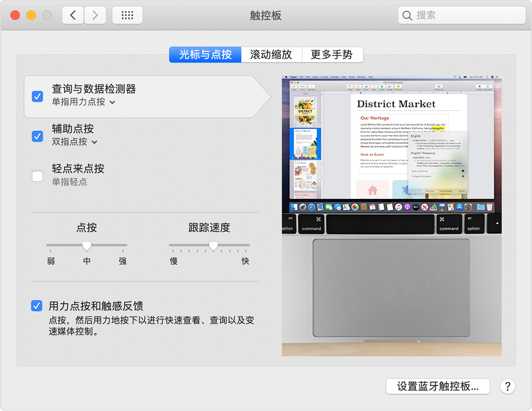Click 单指轻点 text under 轻点来点按

pos(70,182)
